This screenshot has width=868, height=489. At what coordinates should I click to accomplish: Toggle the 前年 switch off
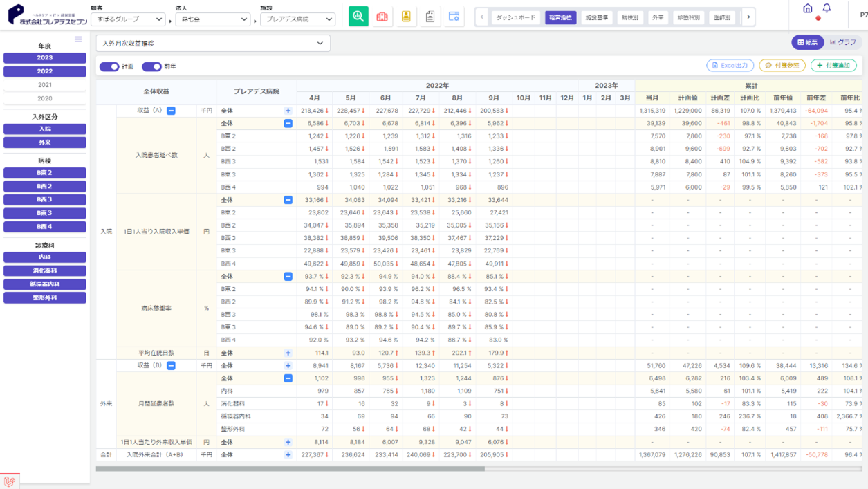point(151,66)
